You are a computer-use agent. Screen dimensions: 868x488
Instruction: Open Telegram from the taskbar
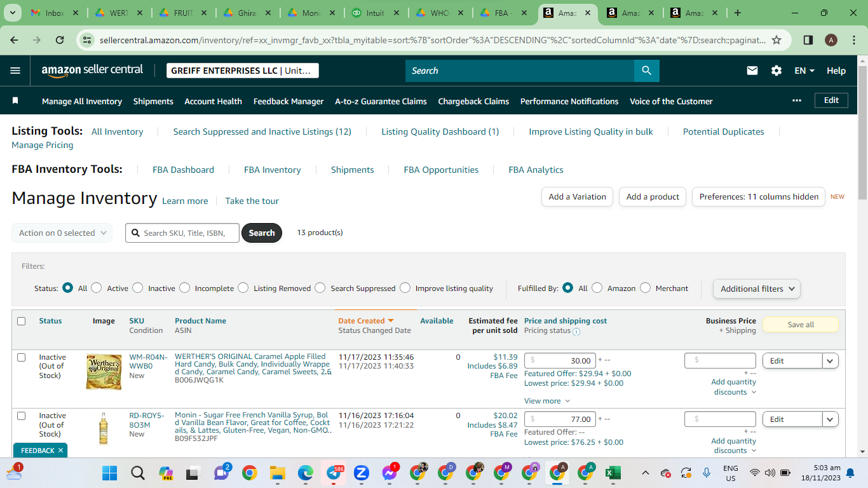pos(334,473)
